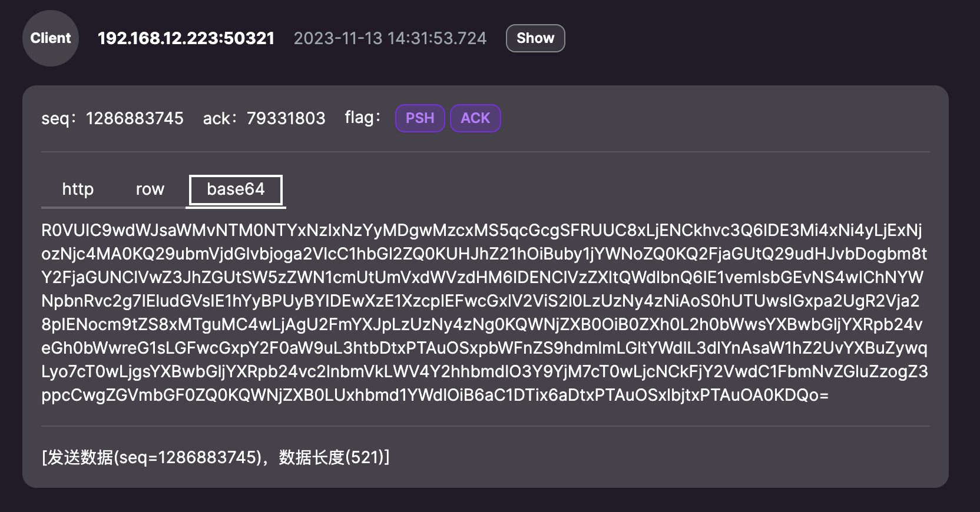Click the ack value 79331803

pyautogui.click(x=286, y=118)
